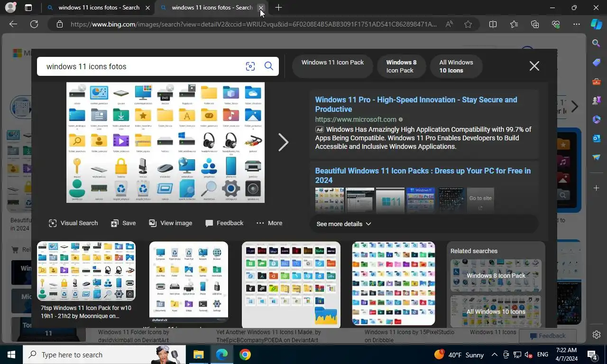
Task: Expand See more details
Action: point(344,224)
